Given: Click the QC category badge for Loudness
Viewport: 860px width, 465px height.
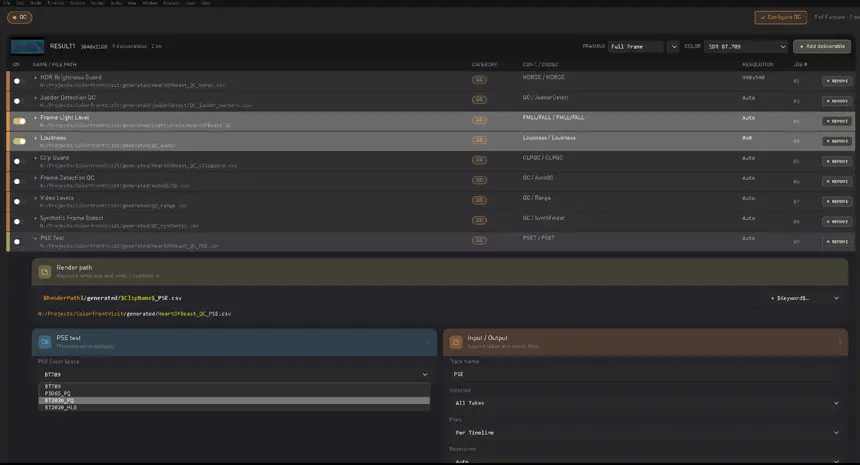Looking at the screenshot, I should point(479,140).
